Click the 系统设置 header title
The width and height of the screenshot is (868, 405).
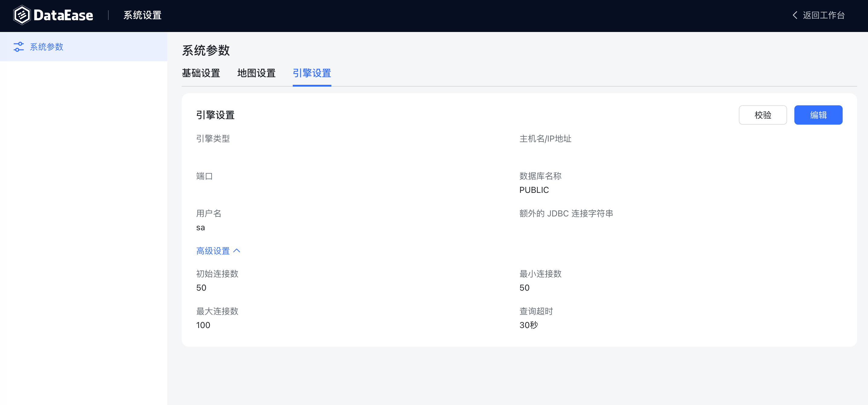tap(142, 15)
